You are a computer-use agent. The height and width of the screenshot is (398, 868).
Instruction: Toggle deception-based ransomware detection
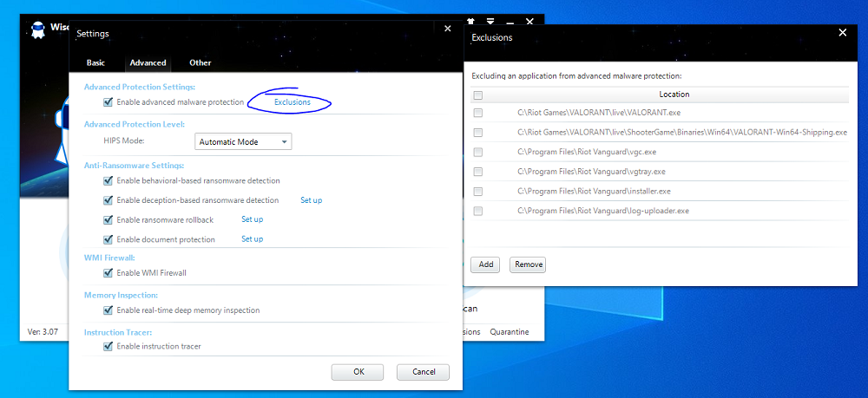[x=108, y=200]
